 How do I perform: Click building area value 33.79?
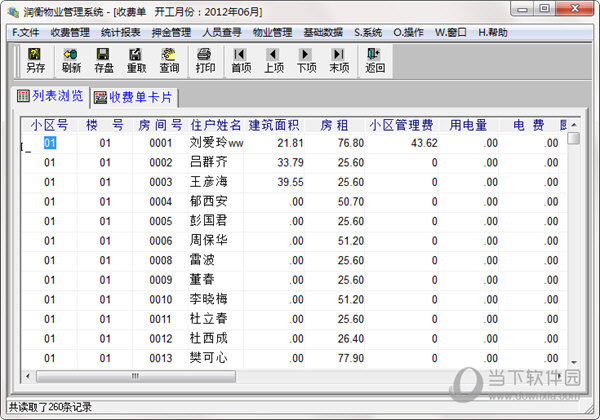(290, 163)
